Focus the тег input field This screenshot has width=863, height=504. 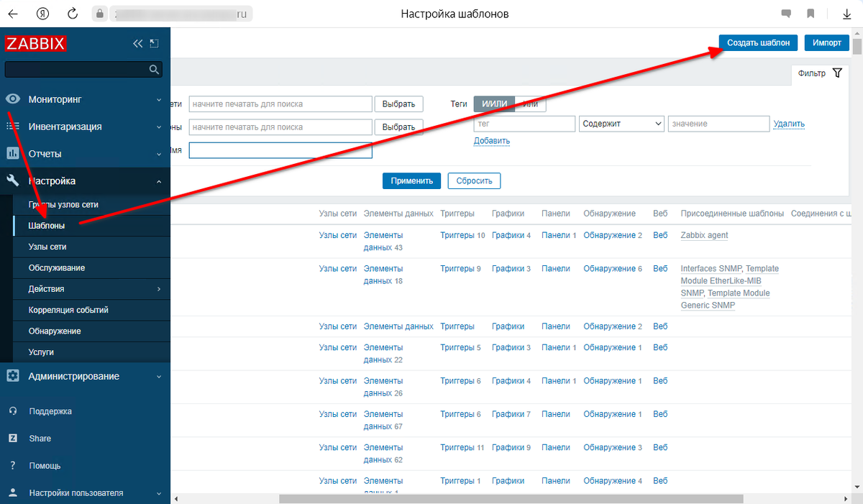524,124
